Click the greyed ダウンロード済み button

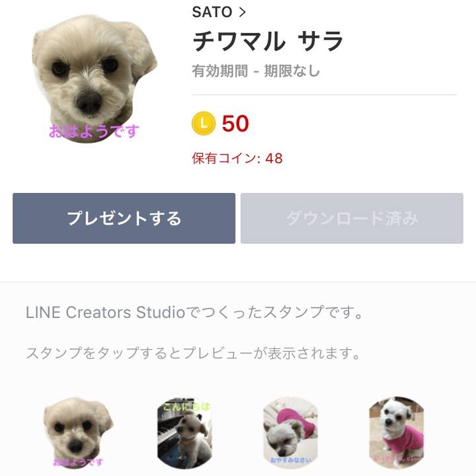tap(352, 219)
